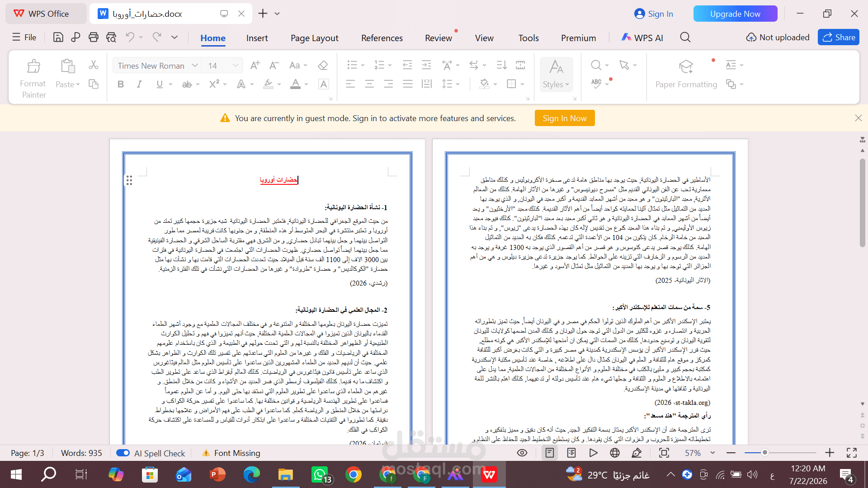Click the zoom slider handle
The width and height of the screenshot is (868, 488).
(x=765, y=453)
